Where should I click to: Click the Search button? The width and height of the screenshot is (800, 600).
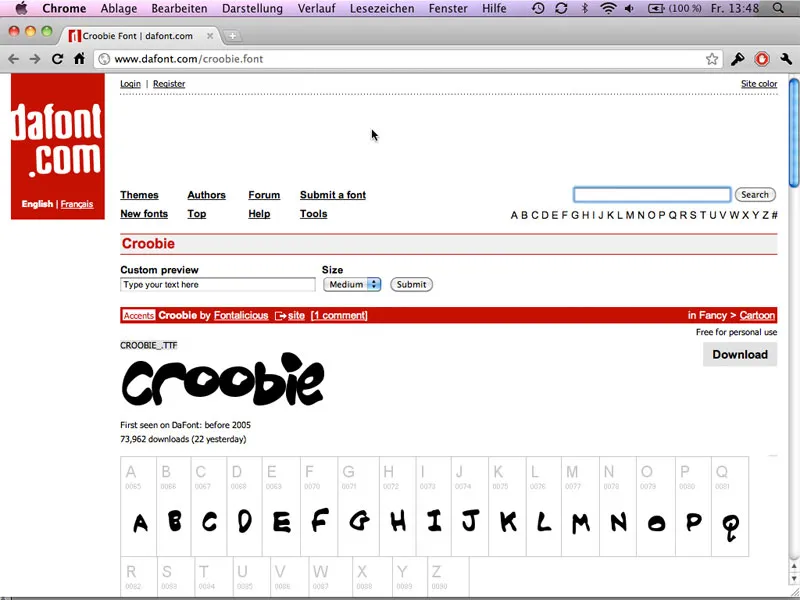[x=755, y=195]
